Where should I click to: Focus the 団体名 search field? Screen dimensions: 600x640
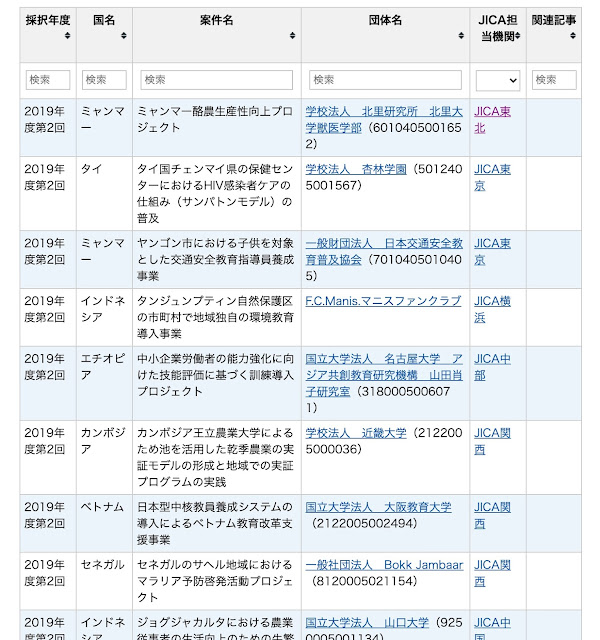coord(385,80)
